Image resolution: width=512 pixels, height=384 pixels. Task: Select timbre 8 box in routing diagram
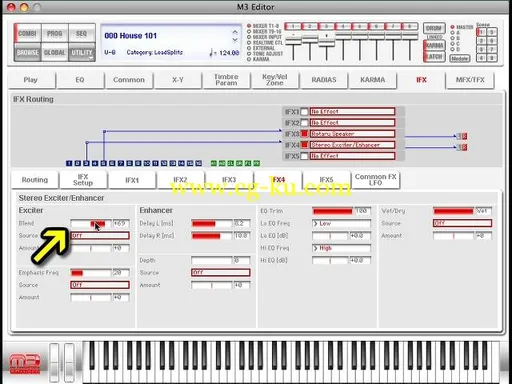tap(129, 163)
